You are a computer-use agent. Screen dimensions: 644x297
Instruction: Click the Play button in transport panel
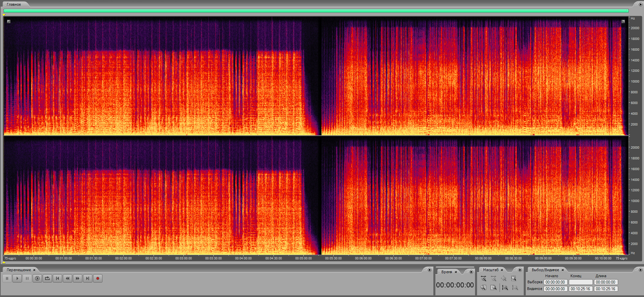(x=17, y=278)
